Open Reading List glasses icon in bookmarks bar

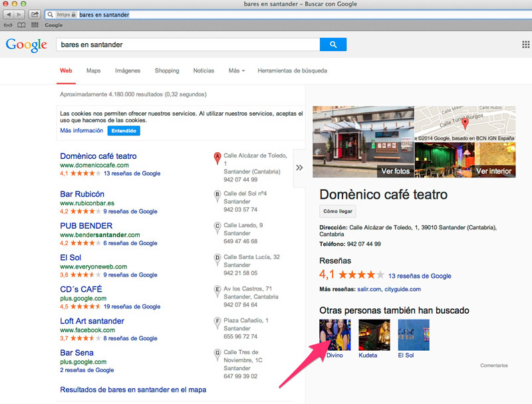point(8,25)
